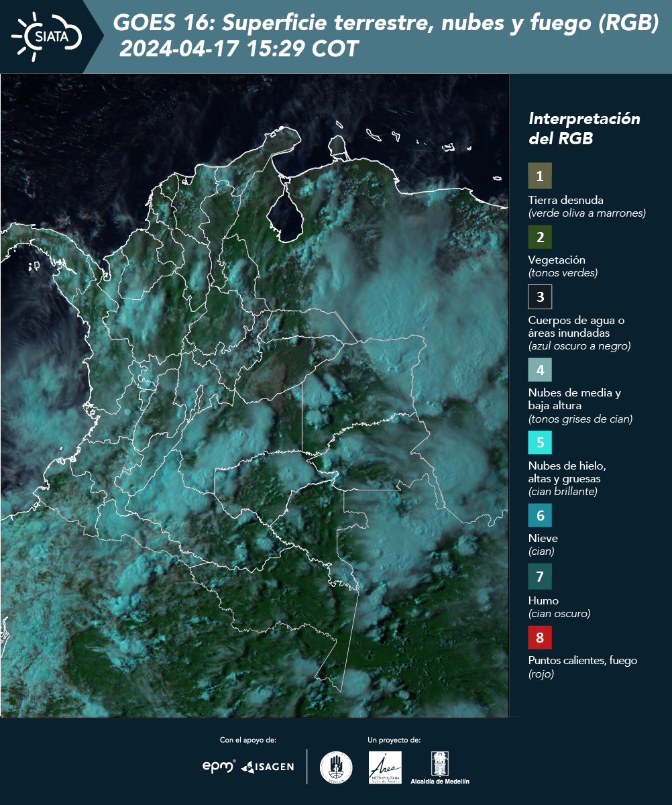The image size is (672, 805).
Task: Click the '(azul oscuro a negro)' description
Action: [x=579, y=346]
